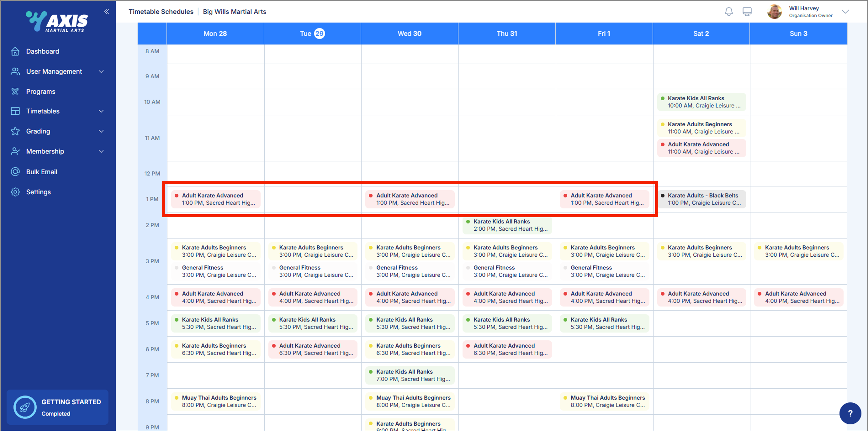Click the monitor display icon in header
The width and height of the screenshot is (868, 432).
pos(747,12)
